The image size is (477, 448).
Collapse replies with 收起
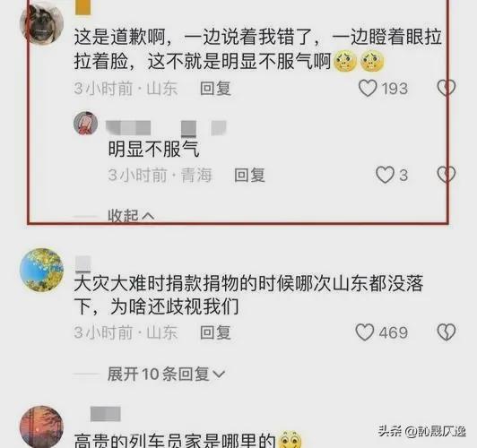click(131, 216)
